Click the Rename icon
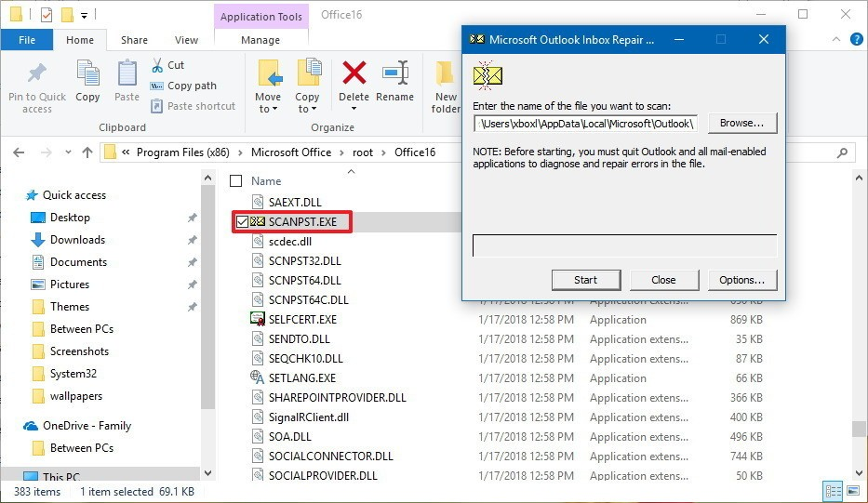This screenshot has height=503, width=868. (395, 73)
